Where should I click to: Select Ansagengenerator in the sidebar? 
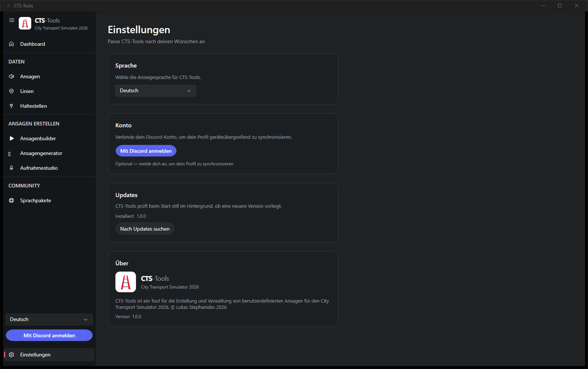click(x=49, y=153)
